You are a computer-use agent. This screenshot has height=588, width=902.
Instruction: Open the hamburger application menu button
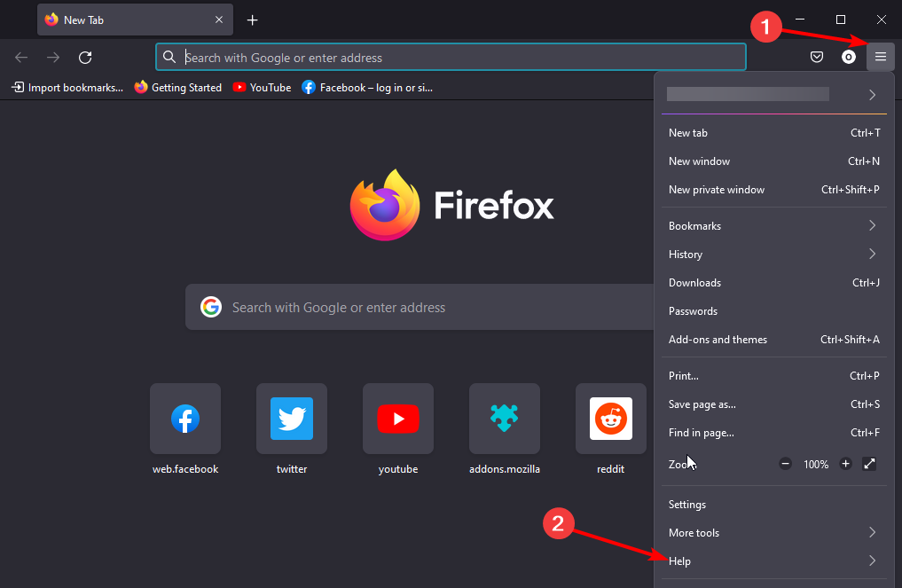click(x=880, y=57)
